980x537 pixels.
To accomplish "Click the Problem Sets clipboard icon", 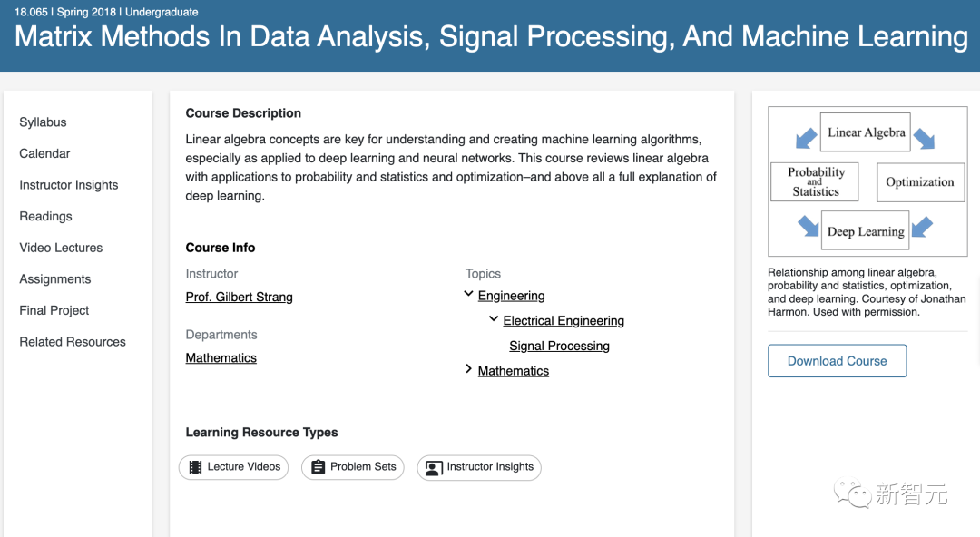I will [x=318, y=467].
